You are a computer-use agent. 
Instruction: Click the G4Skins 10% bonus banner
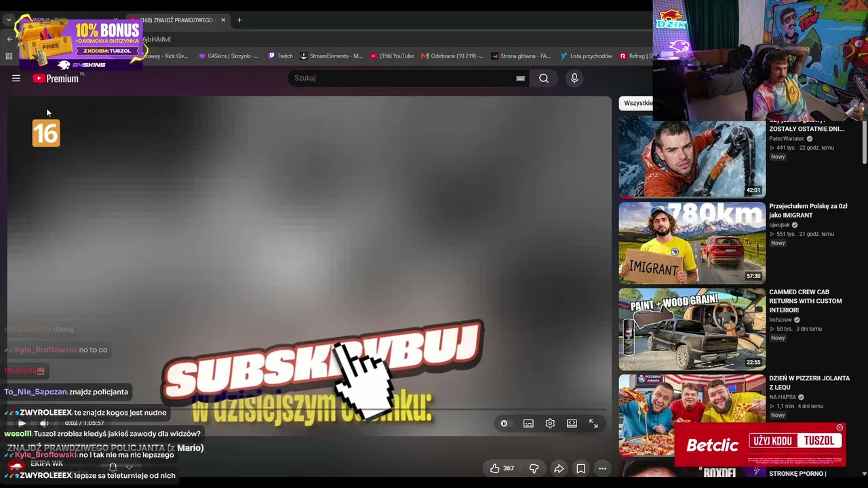point(80,43)
